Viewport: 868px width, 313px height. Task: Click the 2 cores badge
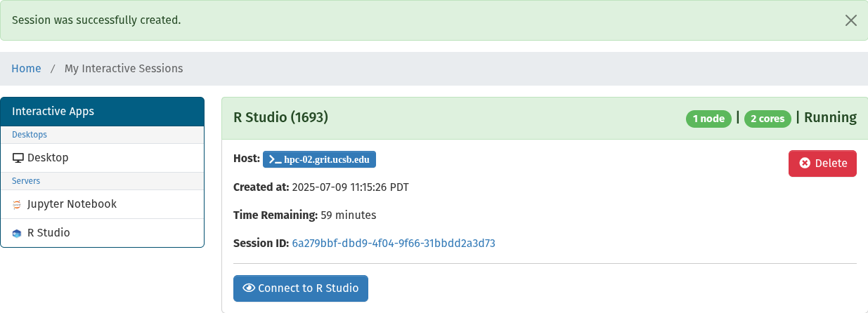tap(767, 119)
